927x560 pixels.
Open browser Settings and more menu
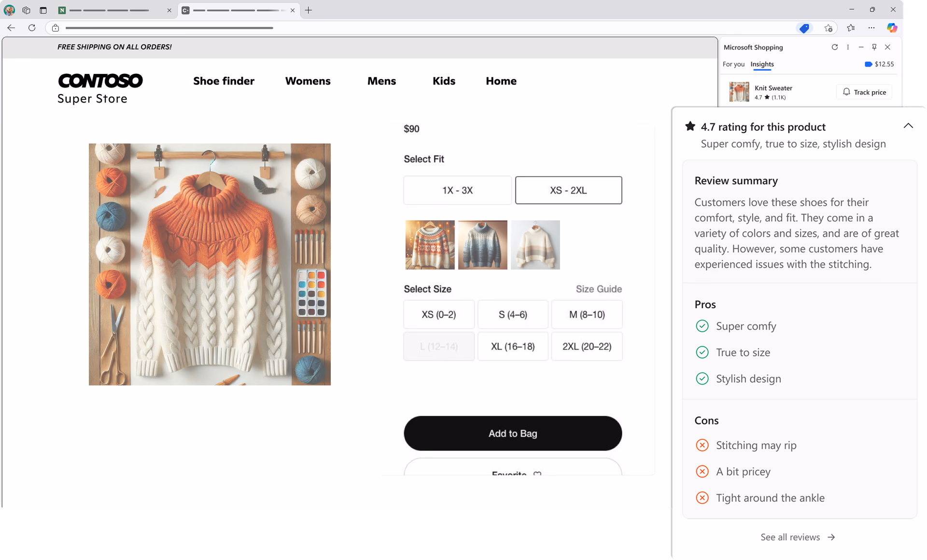pos(871,28)
